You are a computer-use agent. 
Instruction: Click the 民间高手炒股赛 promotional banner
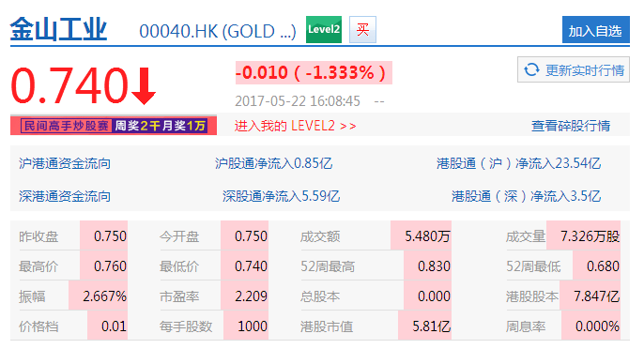coord(114,125)
